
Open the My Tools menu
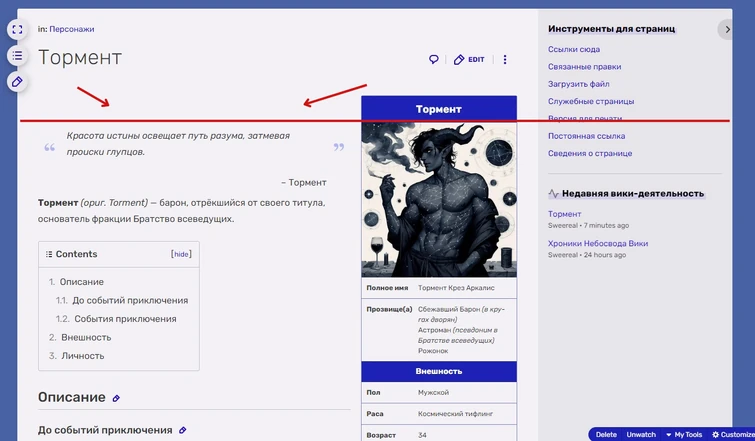(x=684, y=434)
